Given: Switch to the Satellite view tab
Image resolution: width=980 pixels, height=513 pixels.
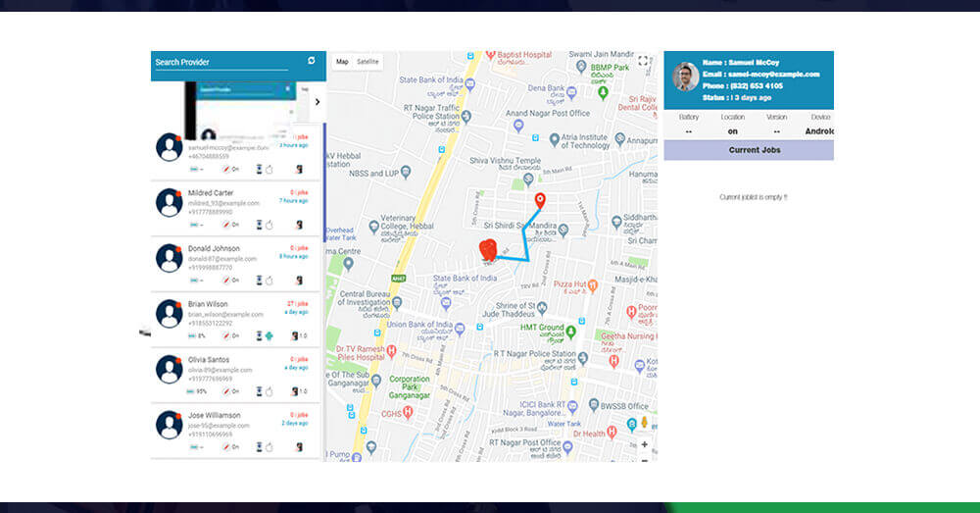Looking at the screenshot, I should coord(367,62).
